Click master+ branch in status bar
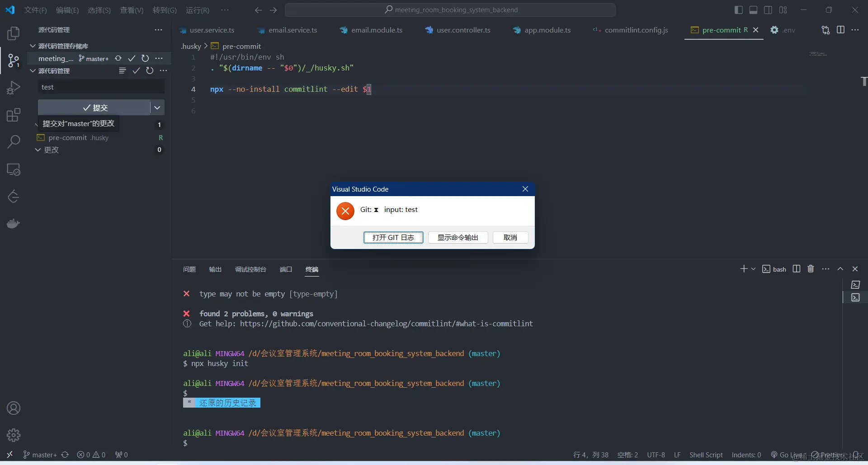This screenshot has width=868, height=465. [x=40, y=455]
